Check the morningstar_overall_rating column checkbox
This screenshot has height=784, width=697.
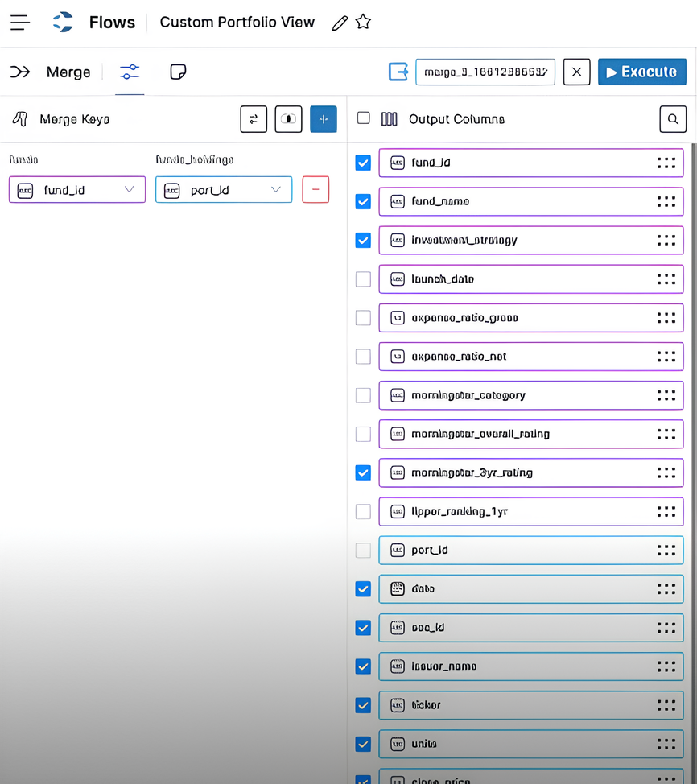click(363, 434)
